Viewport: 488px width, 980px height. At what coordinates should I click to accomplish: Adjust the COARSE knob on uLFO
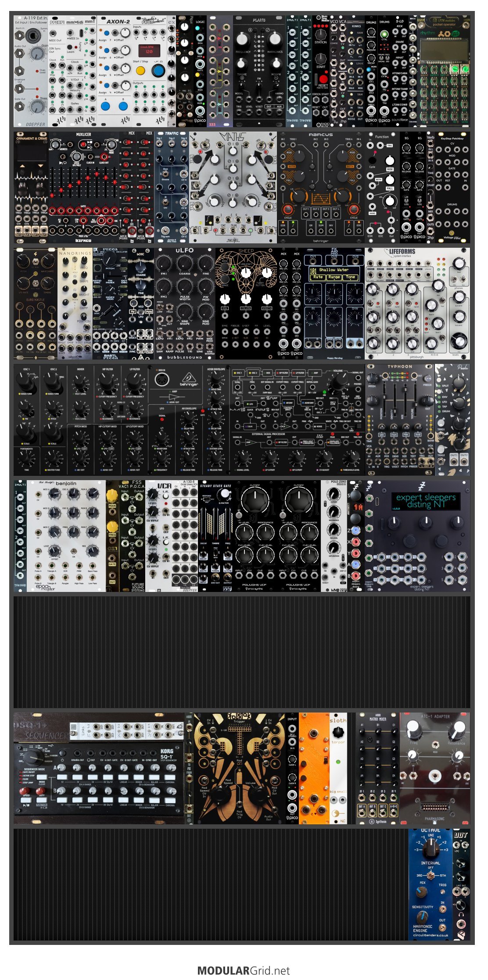(x=185, y=264)
